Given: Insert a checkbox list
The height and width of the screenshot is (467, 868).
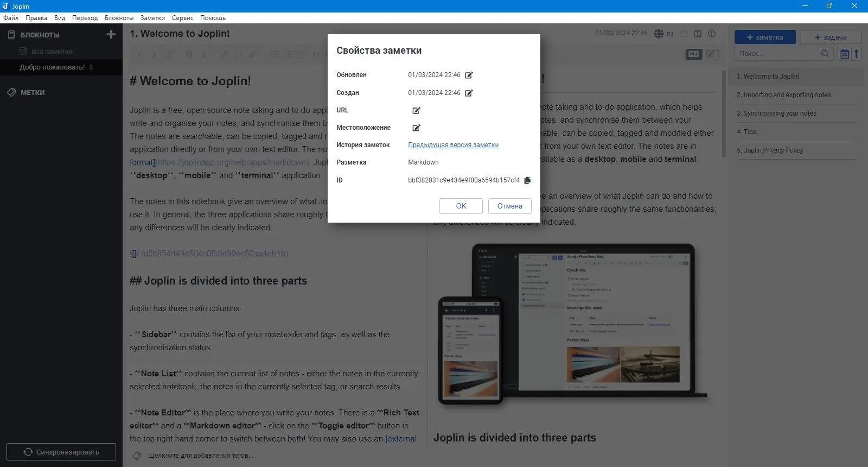Looking at the screenshot, I should tap(302, 54).
